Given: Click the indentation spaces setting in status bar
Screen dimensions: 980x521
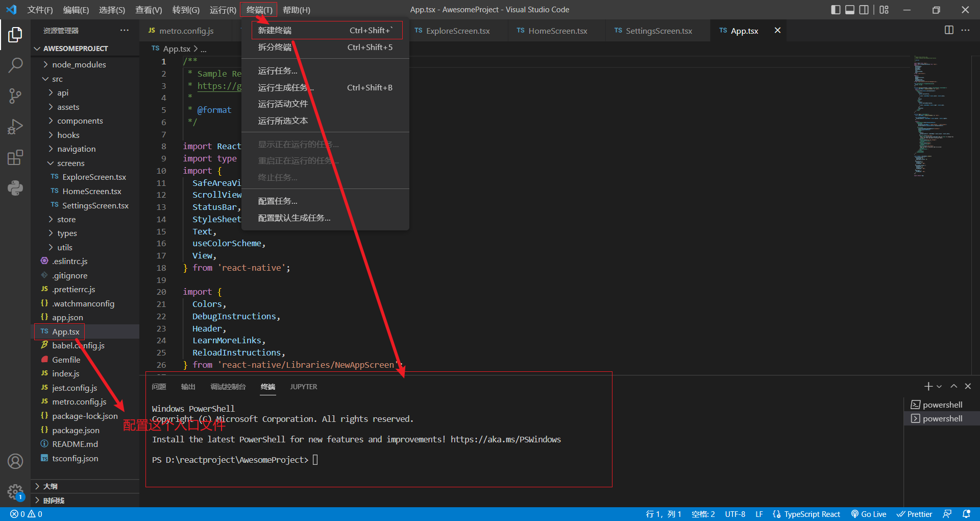Looking at the screenshot, I should 703,514.
